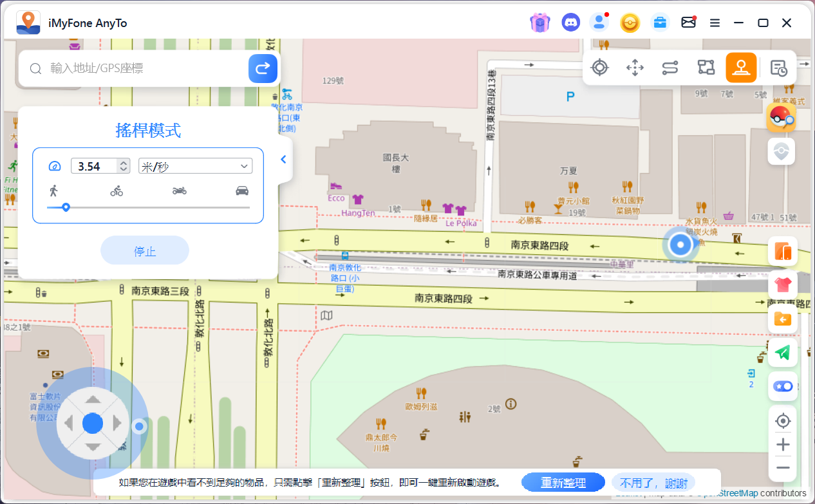Screen dimensions: 815x504
Task: Activate the joystick mode toolbar button
Action: click(x=741, y=68)
